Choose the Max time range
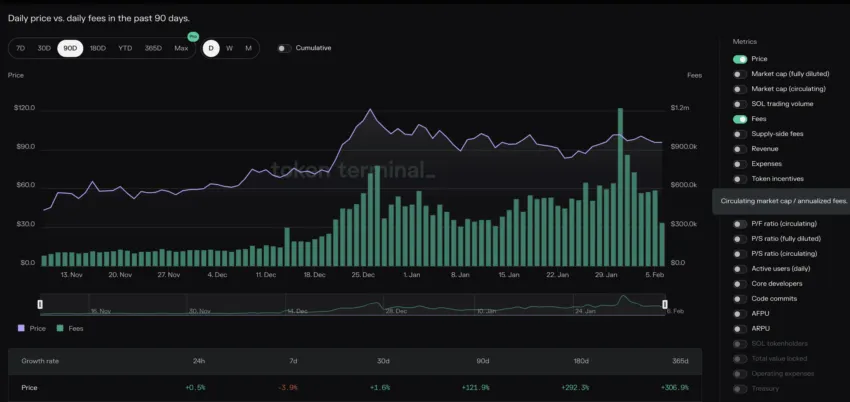The image size is (850, 402). [181, 48]
